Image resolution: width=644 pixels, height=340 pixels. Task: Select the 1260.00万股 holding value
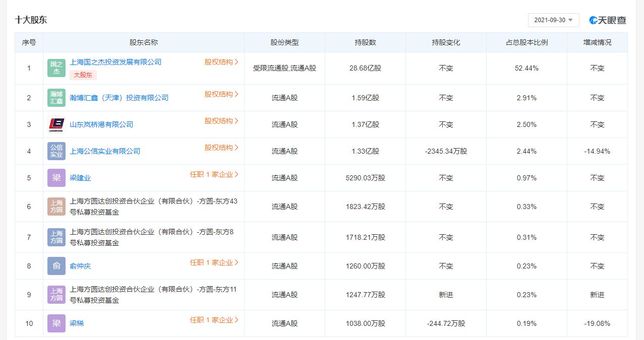click(x=366, y=266)
